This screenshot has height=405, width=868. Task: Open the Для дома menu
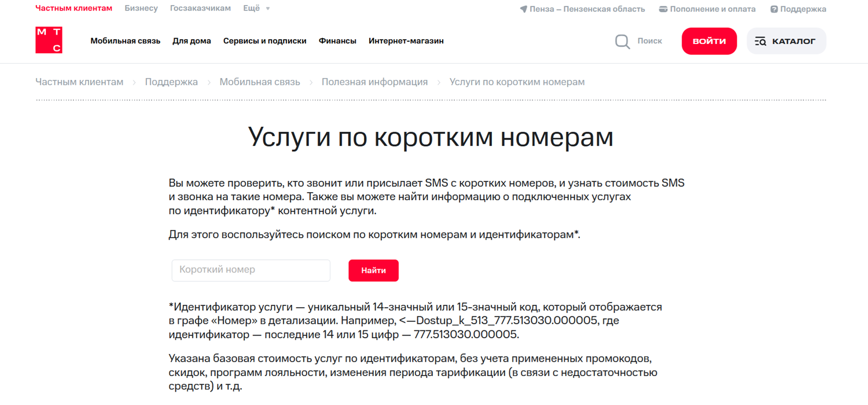point(192,41)
